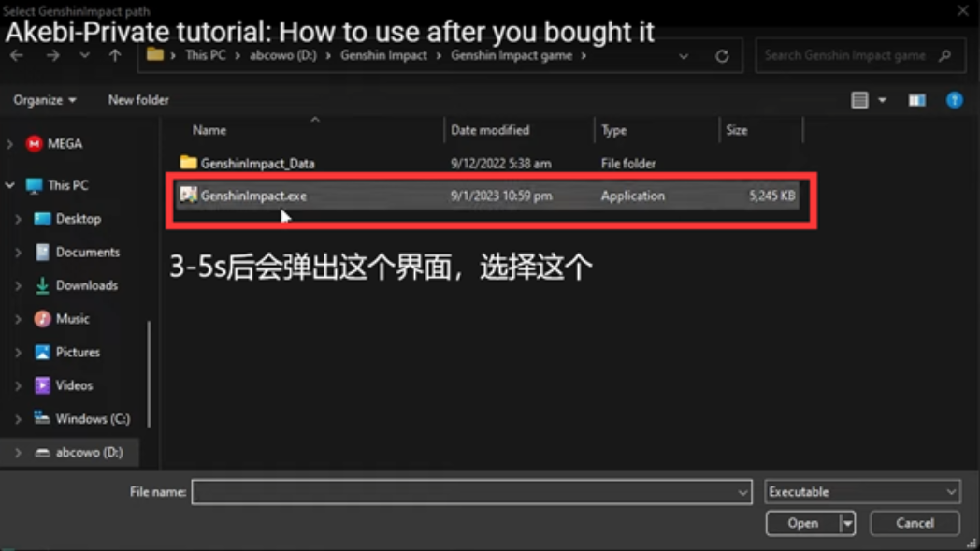Close the Select GenshinImpact path dialog

tap(963, 10)
